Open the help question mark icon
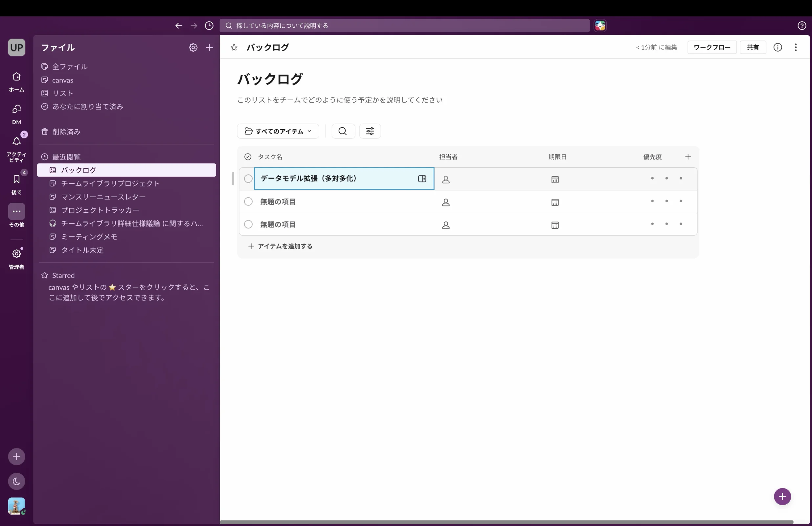The width and height of the screenshot is (812, 526). coord(802,26)
